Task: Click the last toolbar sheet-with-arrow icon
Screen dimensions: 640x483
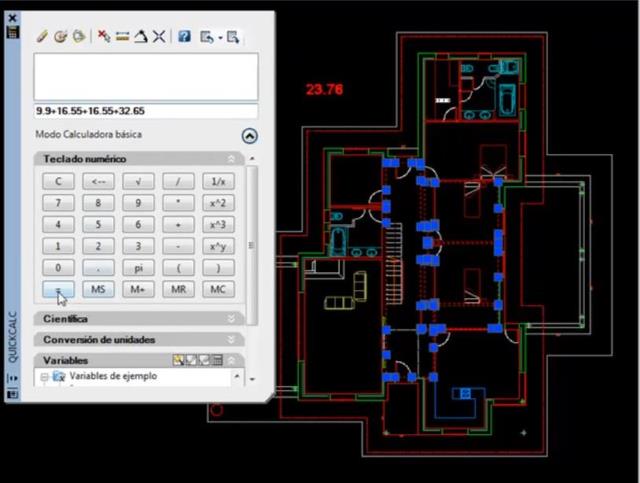Action: (x=233, y=37)
